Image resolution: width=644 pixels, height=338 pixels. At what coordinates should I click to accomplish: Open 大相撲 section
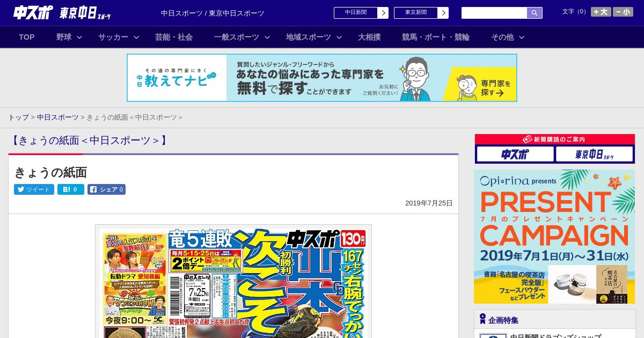[x=369, y=37]
